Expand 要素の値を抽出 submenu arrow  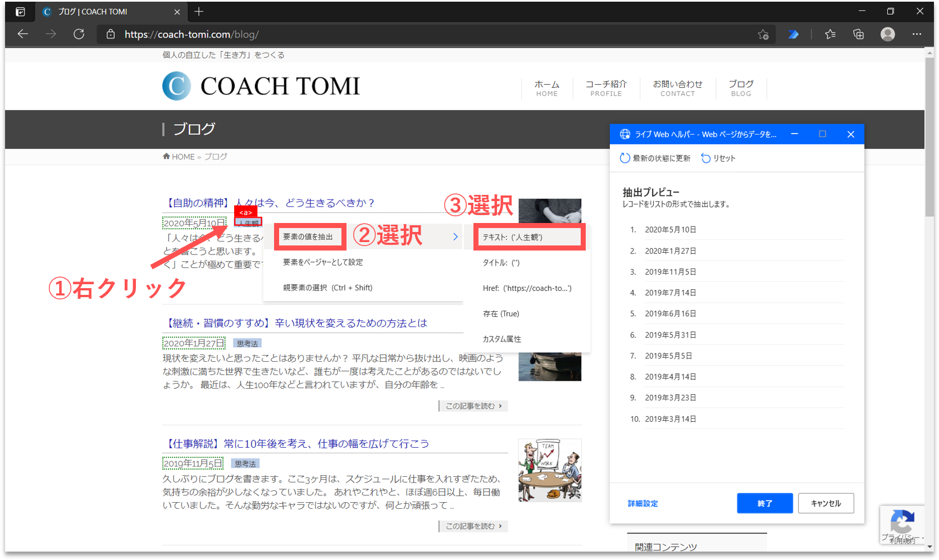455,237
